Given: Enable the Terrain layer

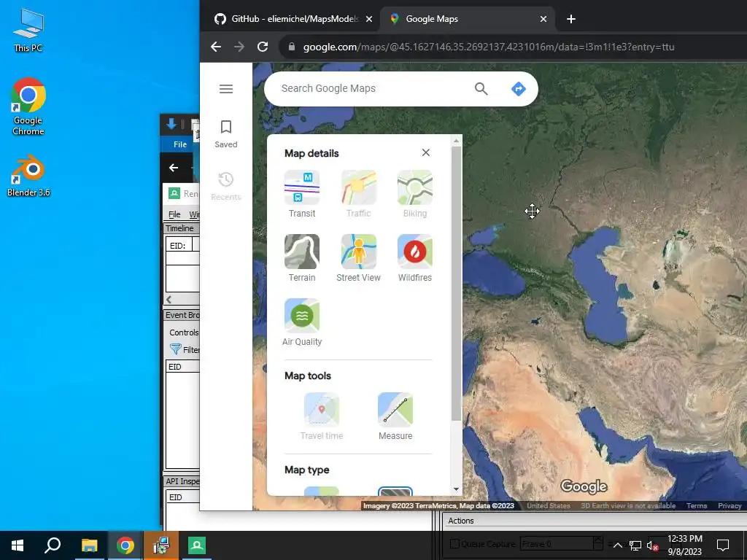Looking at the screenshot, I should coord(302,258).
